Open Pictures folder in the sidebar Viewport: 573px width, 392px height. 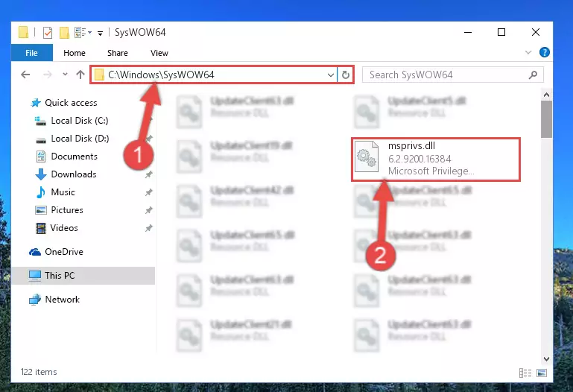point(67,210)
